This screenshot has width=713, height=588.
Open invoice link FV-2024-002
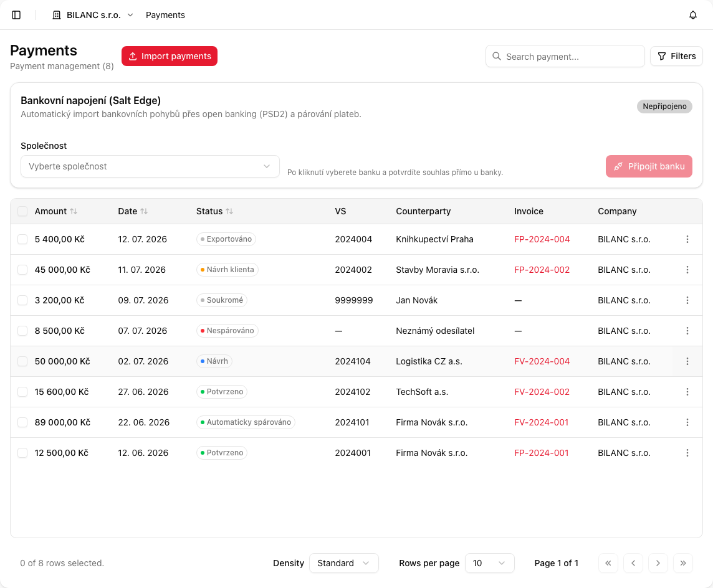542,392
